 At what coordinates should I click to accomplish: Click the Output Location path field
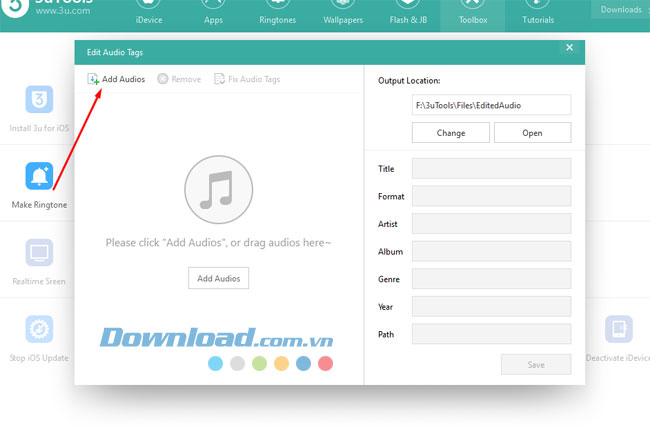pos(491,105)
